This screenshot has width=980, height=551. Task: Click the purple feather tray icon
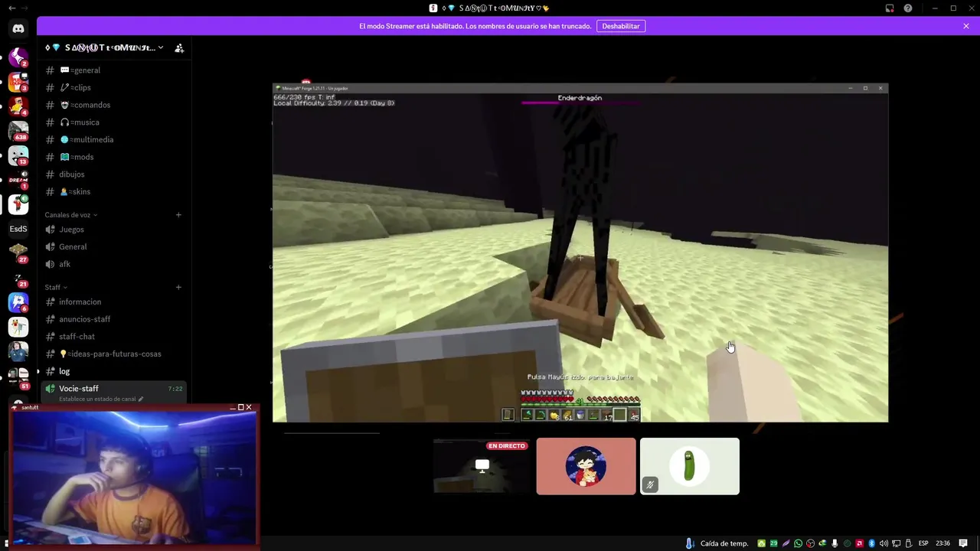click(786, 543)
